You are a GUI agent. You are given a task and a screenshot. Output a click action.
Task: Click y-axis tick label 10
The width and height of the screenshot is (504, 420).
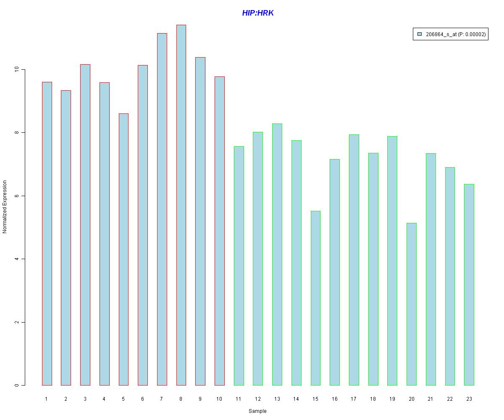pos(16,69)
